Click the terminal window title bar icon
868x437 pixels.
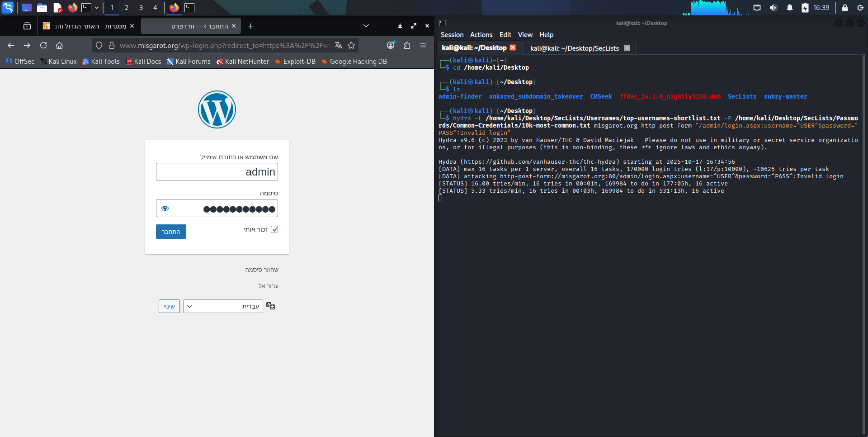(x=443, y=23)
